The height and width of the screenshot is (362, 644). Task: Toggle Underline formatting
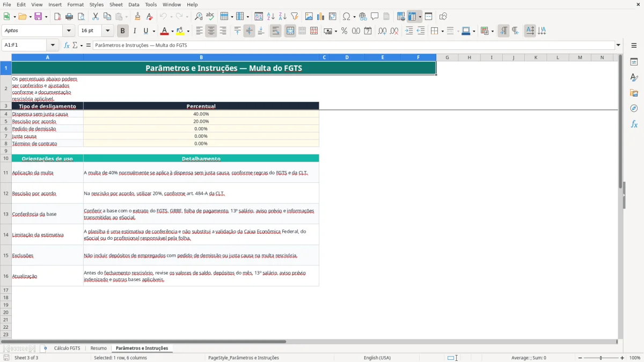pyautogui.click(x=145, y=31)
